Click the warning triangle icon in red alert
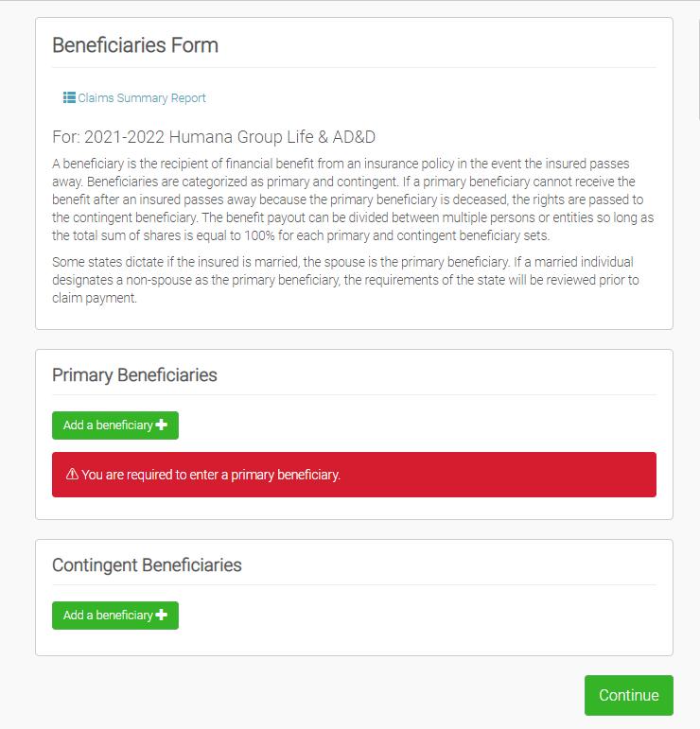 coord(72,475)
